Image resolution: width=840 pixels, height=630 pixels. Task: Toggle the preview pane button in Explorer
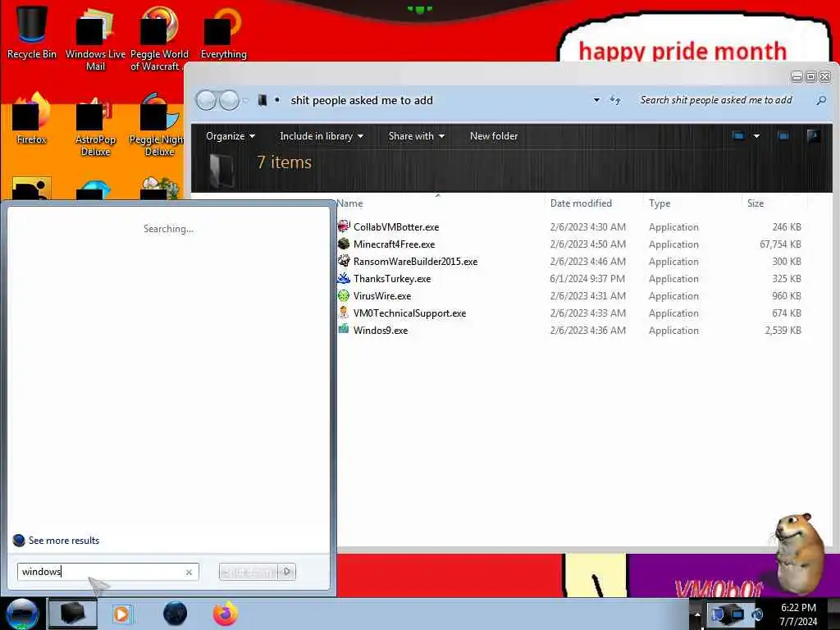[783, 136]
